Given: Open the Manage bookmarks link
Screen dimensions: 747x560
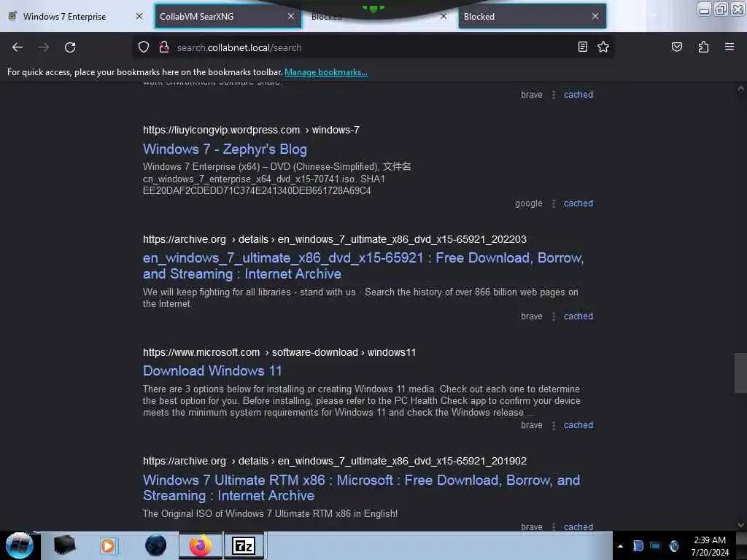Looking at the screenshot, I should 326,72.
